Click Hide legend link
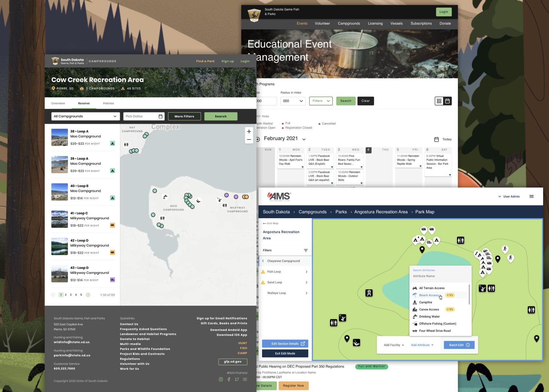This screenshot has width=549, height=392. click(265, 116)
